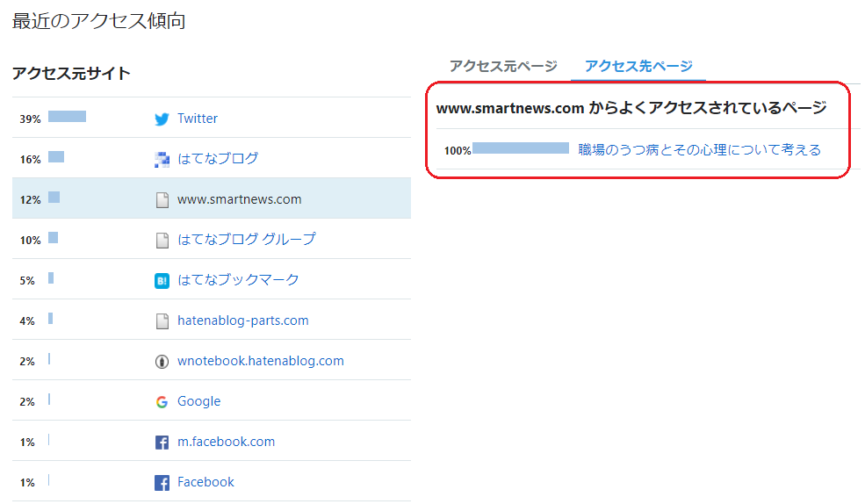Click the 10% value in グループ row
Screen dimensions: 865x504
coord(31,241)
